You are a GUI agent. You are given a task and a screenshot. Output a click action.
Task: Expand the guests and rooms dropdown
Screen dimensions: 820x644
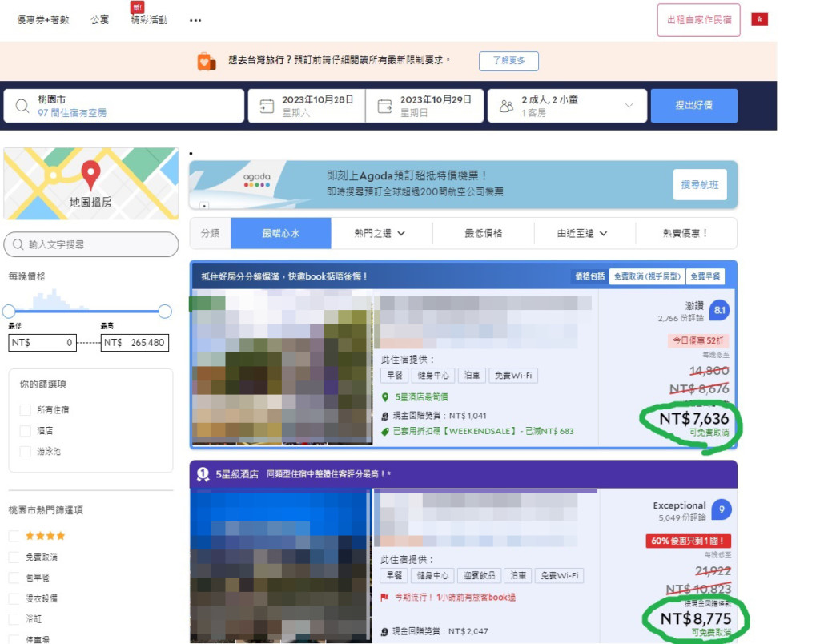[x=629, y=106]
